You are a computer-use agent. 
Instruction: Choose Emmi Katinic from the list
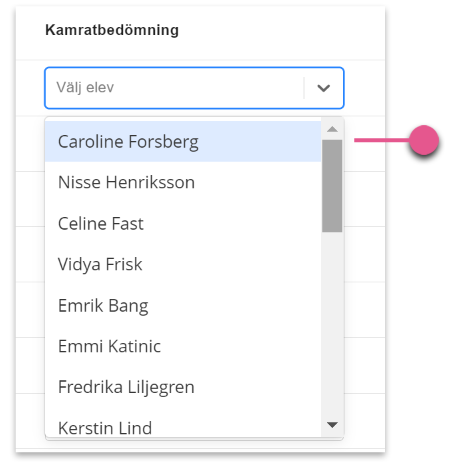pyautogui.click(x=183, y=346)
